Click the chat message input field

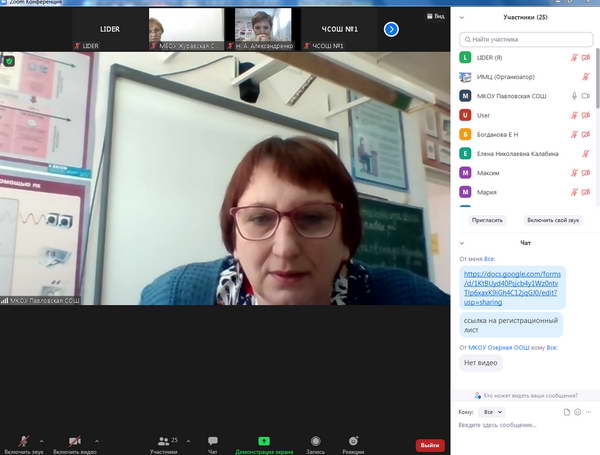pos(524,425)
